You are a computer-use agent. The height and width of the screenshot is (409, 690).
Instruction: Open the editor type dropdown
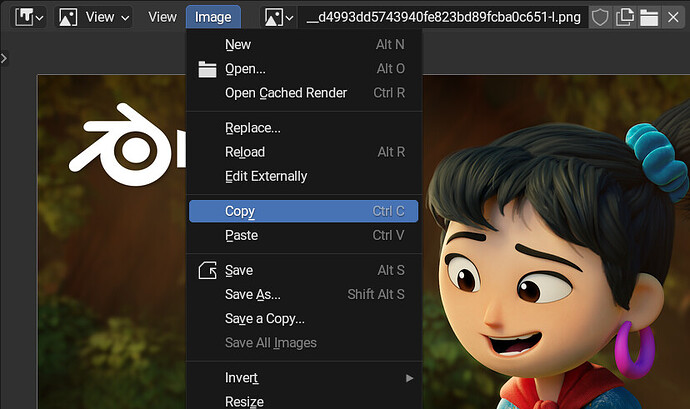[29, 17]
